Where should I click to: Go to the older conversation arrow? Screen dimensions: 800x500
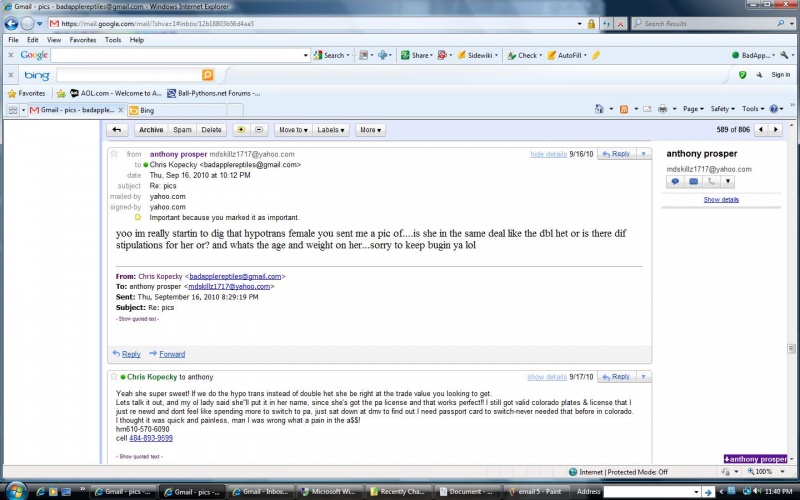776,130
